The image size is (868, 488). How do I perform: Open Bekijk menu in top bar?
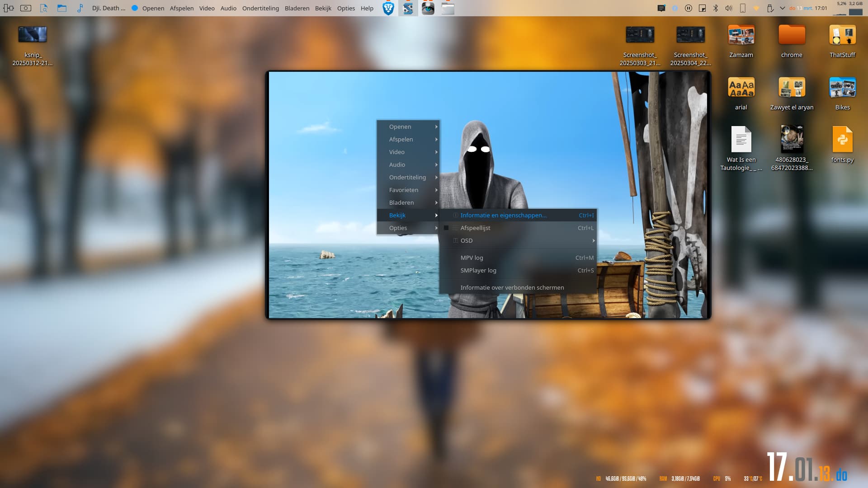coord(323,8)
